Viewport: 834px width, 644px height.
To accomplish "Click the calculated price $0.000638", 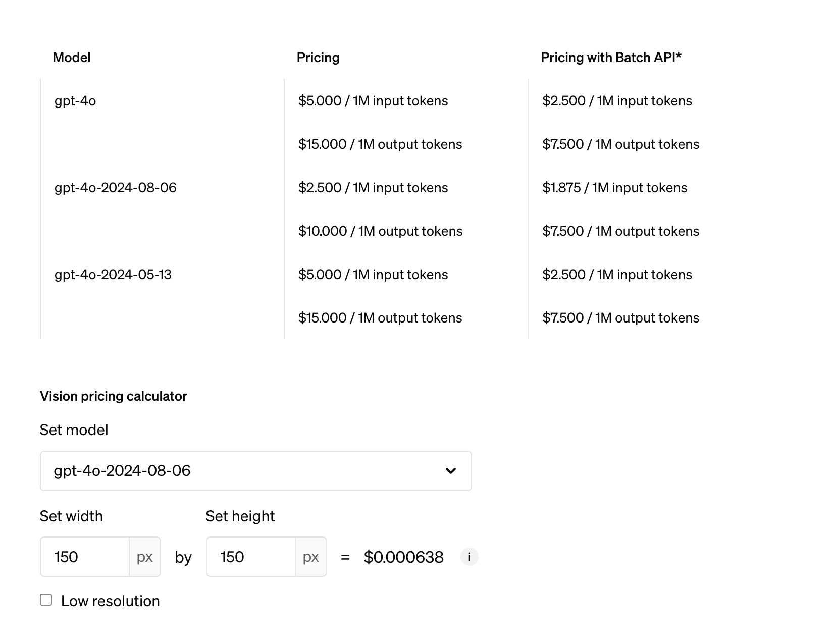I will [x=403, y=557].
